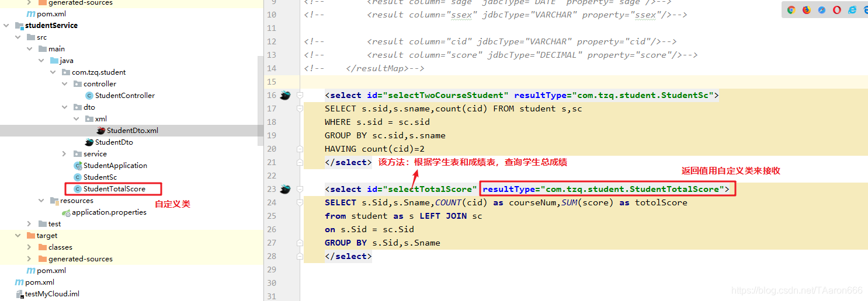
Task: Click the line 'on s.Sid = sc.Sid'
Action: tap(369, 229)
